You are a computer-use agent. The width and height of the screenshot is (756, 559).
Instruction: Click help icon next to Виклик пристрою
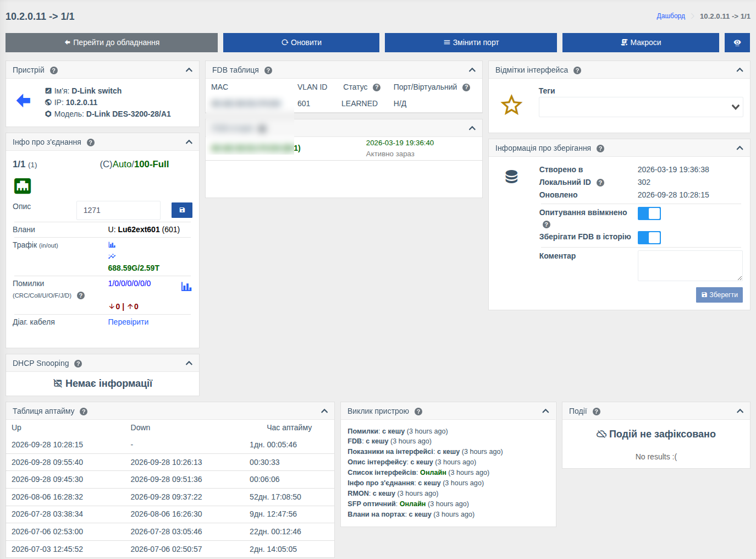tap(418, 412)
